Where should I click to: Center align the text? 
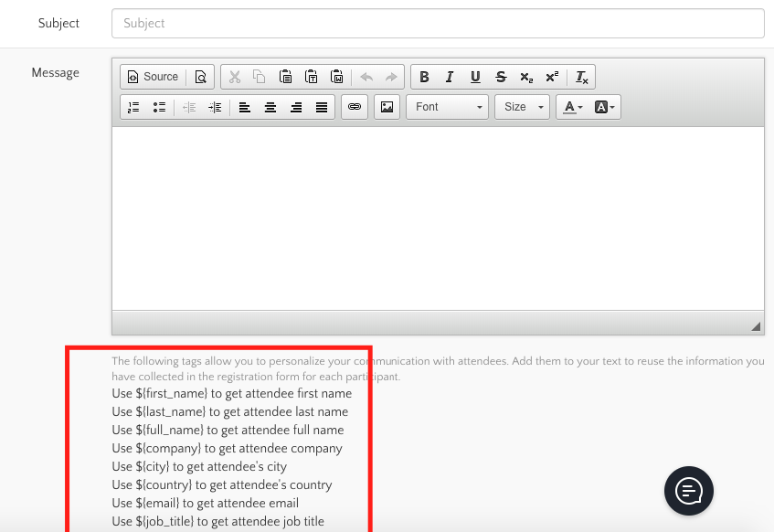click(x=270, y=107)
